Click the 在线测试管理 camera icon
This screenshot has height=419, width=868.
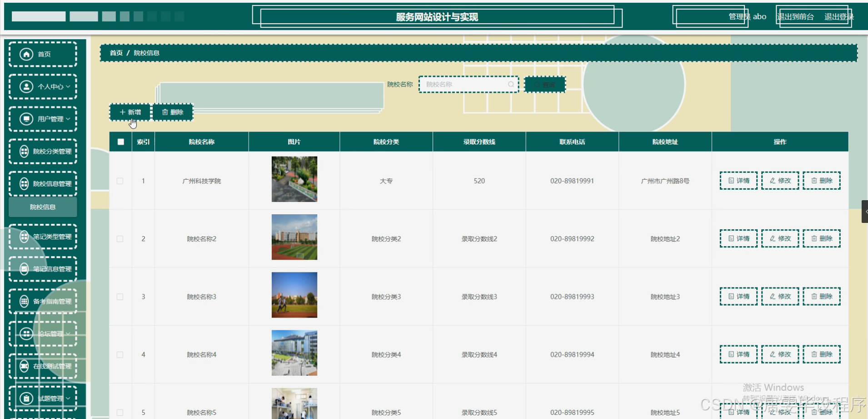pos(24,366)
